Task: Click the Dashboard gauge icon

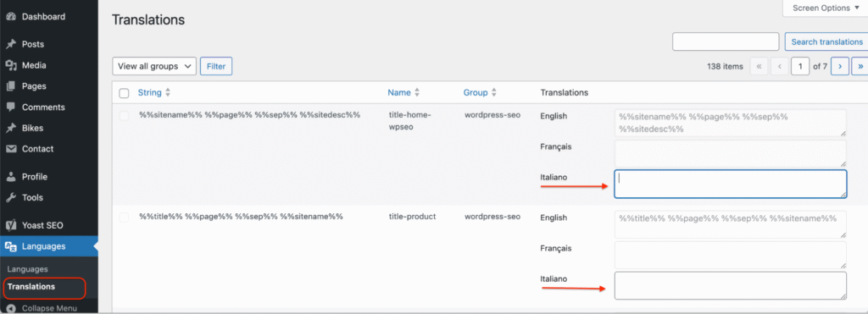Action: [10, 17]
